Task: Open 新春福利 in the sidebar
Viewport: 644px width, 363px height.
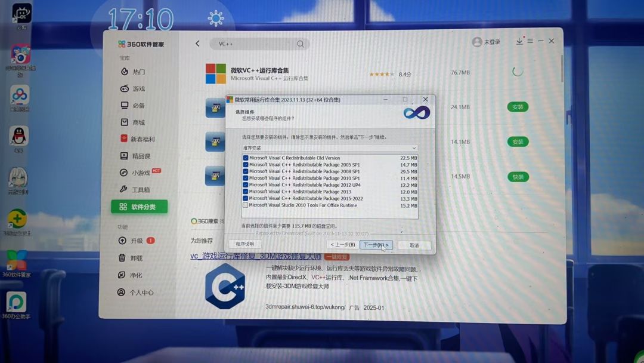Action: click(x=138, y=139)
